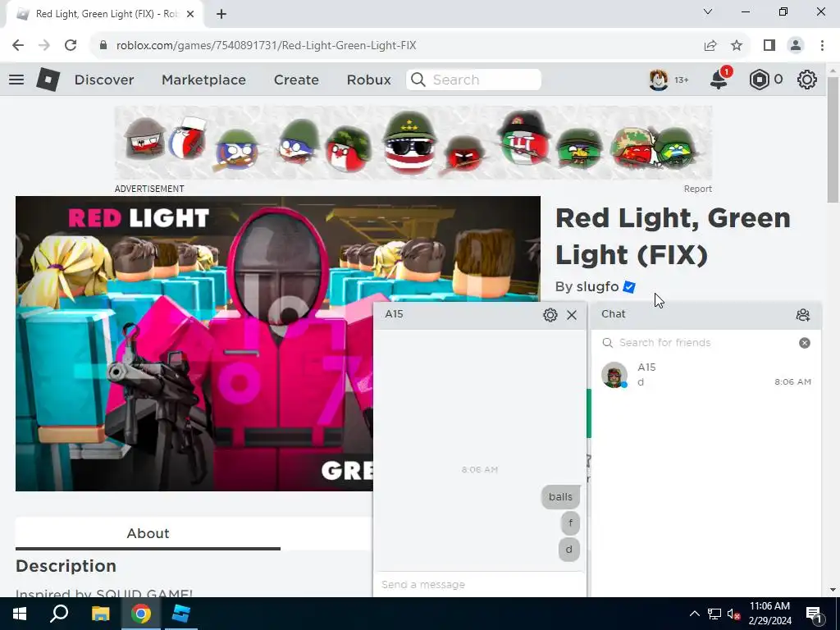
Task: Click the verified badge next to slugfo
Action: click(x=629, y=287)
